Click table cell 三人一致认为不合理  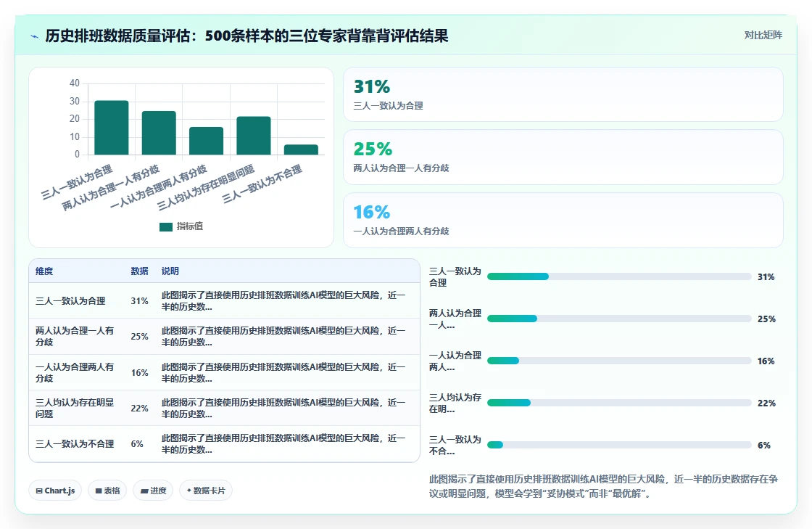pos(75,444)
